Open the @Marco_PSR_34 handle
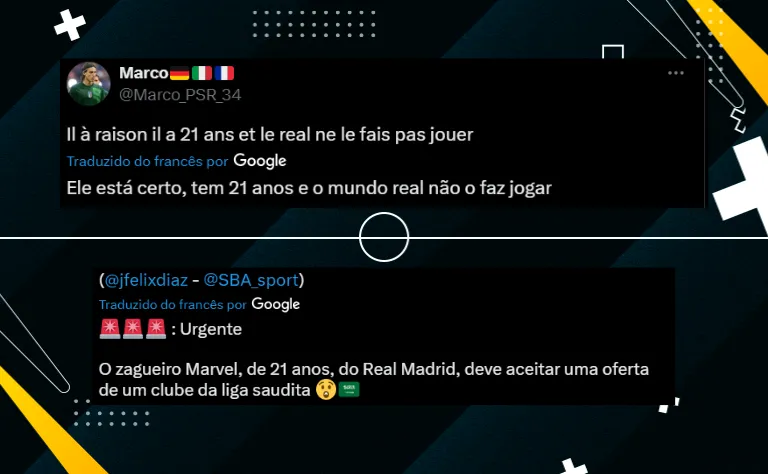The image size is (768, 474). [180, 95]
